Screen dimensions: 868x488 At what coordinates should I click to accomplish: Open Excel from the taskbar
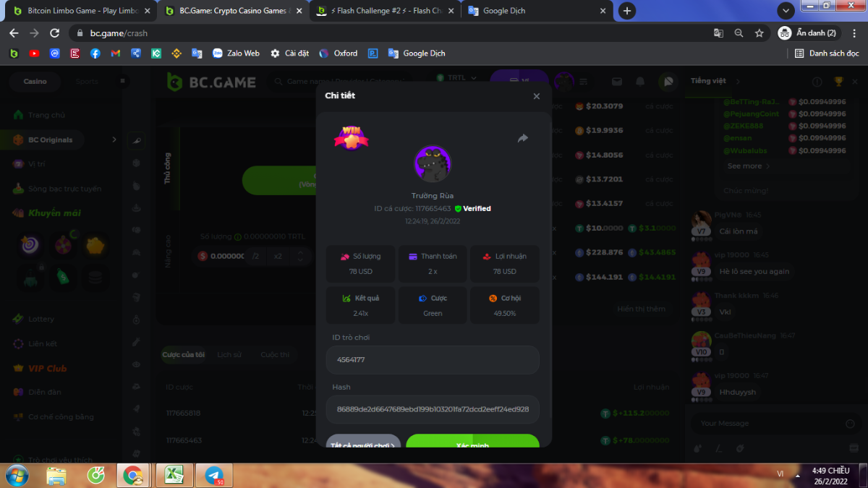[174, 475]
